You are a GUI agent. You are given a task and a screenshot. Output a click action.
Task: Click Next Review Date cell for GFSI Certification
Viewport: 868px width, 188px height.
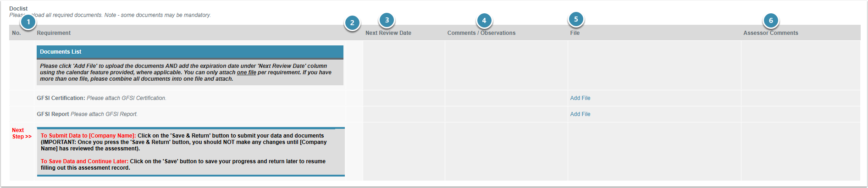[404, 98]
